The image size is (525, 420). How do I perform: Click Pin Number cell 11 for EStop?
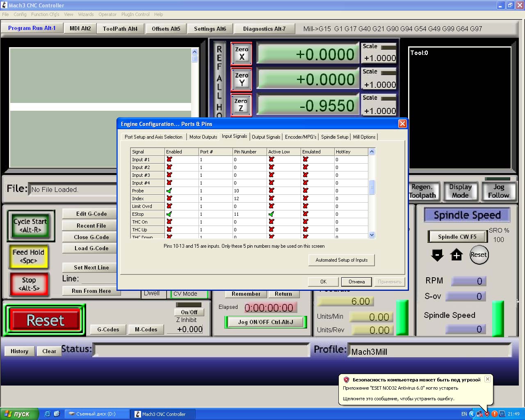249,214
